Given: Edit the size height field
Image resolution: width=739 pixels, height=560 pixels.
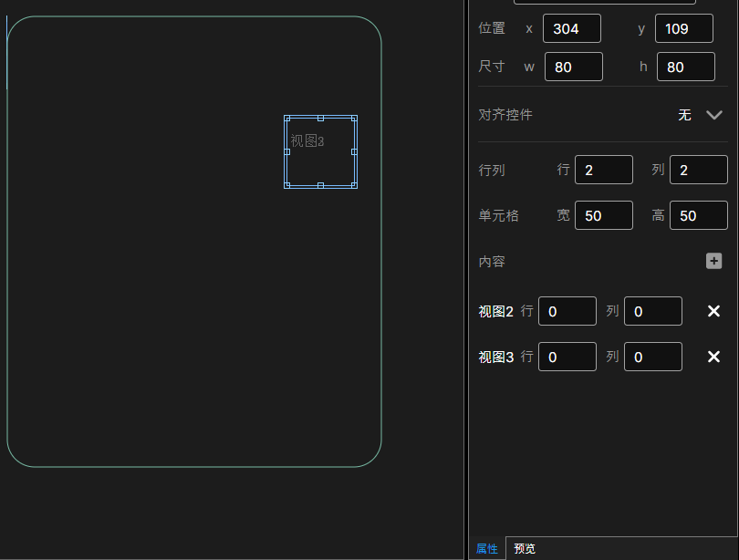Looking at the screenshot, I should point(686,67).
